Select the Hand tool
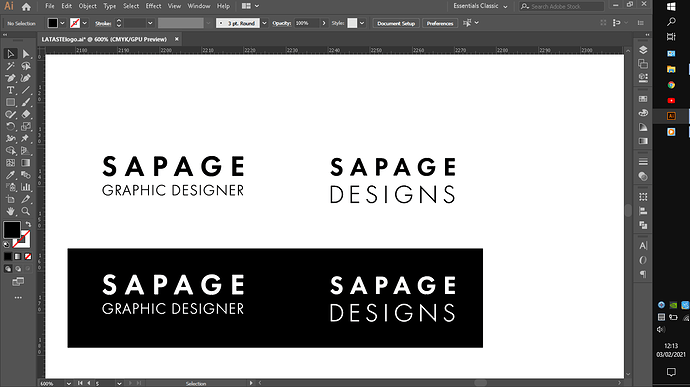Viewport: 690px width, 387px height. 10,211
